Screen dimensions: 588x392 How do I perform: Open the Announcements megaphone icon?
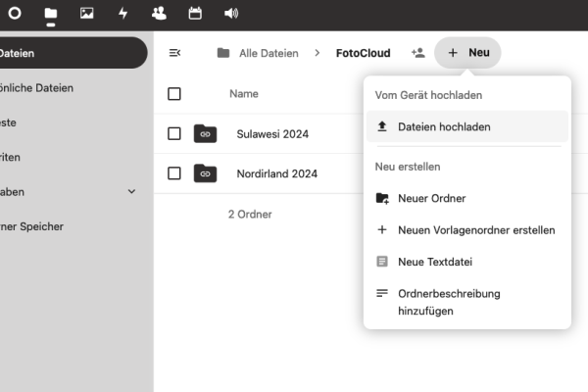click(230, 14)
